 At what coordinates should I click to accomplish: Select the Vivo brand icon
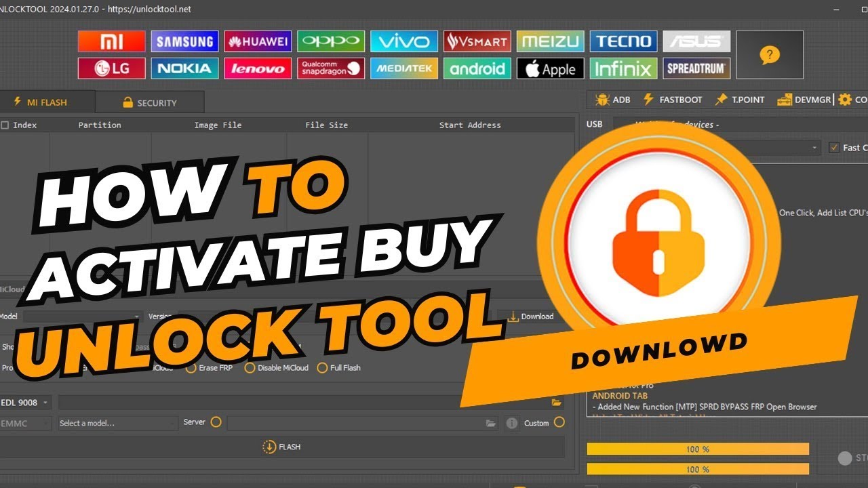pos(404,41)
